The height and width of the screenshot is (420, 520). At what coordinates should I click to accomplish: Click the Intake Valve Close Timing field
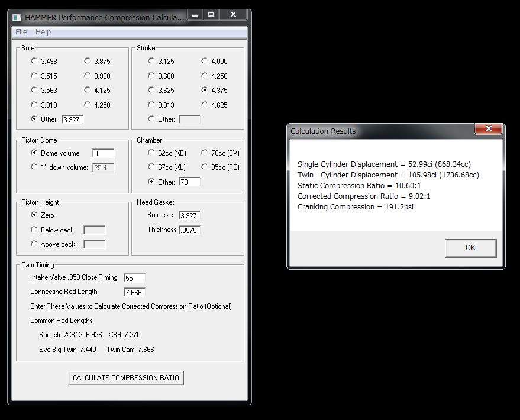point(134,278)
